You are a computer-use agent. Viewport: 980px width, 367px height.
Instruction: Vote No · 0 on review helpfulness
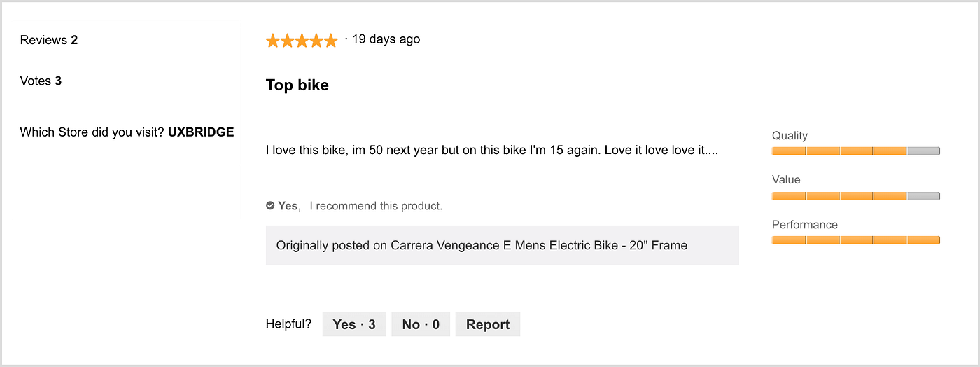coord(421,324)
